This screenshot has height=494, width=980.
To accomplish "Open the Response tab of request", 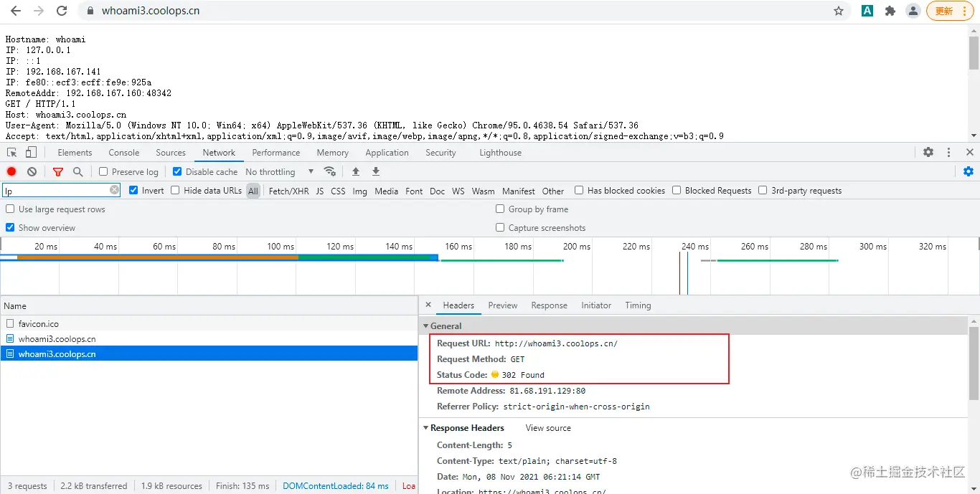I will (549, 305).
